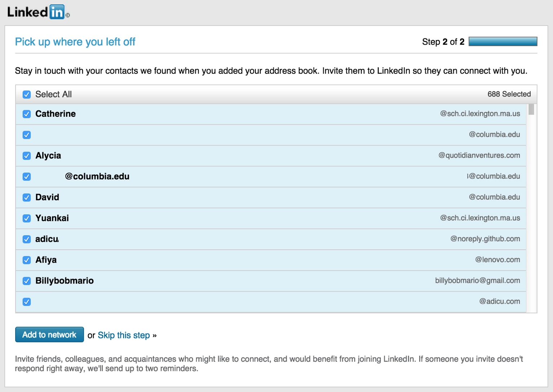Open the Skip this step link
This screenshot has width=553, height=392.
(x=124, y=335)
